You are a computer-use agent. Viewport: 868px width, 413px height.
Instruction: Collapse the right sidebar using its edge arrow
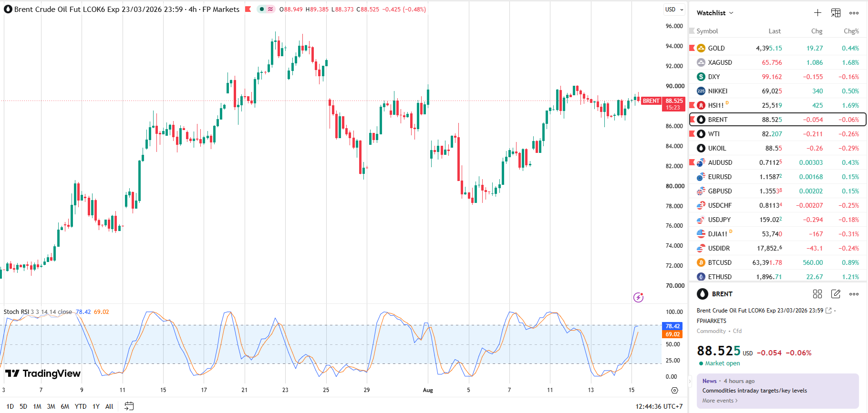[690, 381]
